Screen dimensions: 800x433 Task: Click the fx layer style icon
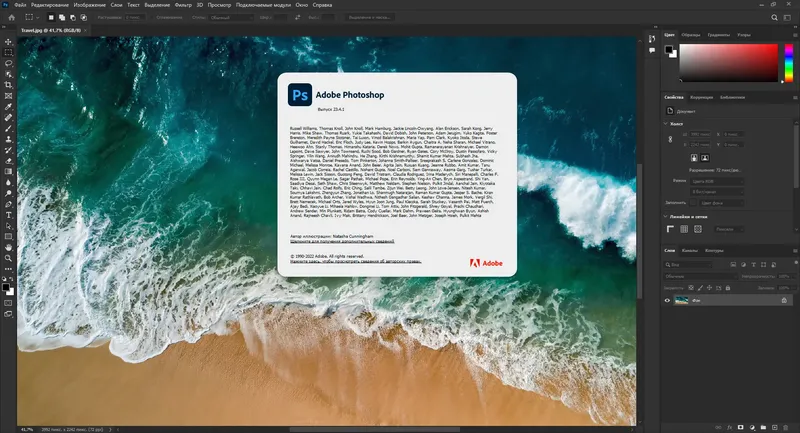pos(730,427)
